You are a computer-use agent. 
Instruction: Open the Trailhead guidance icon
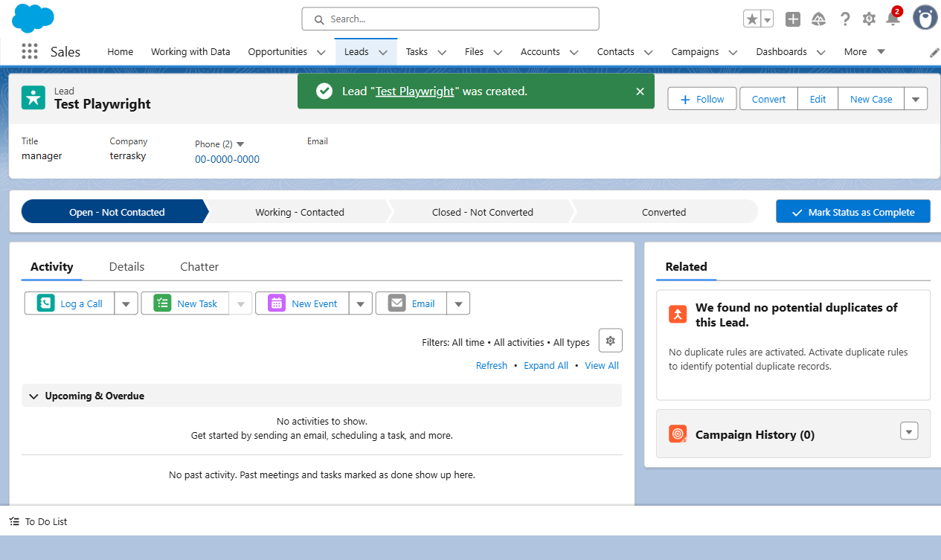[x=819, y=19]
